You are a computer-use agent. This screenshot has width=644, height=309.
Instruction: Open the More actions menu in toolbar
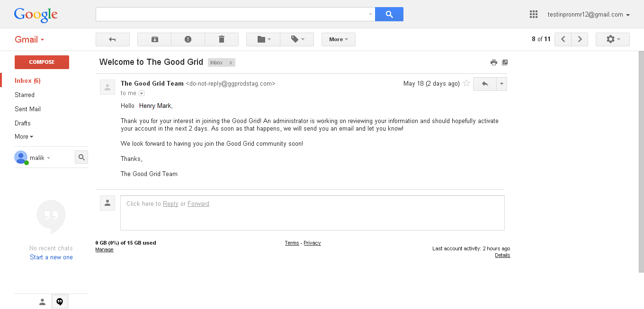339,39
